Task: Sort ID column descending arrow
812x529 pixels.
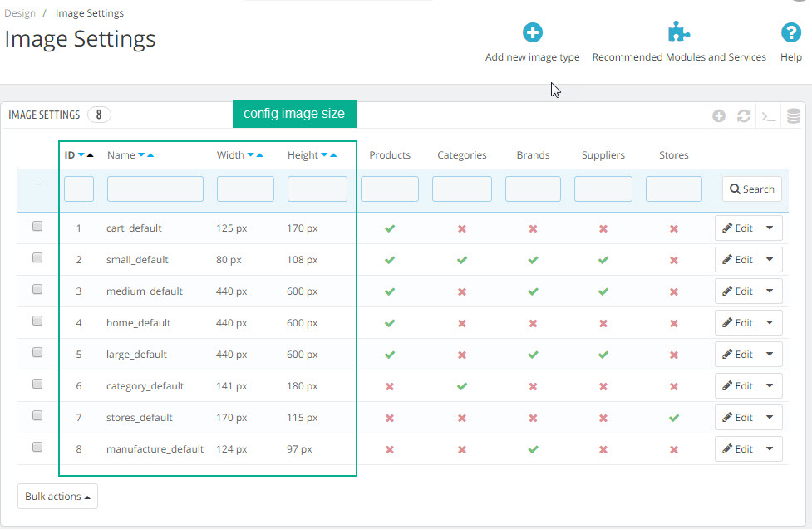Action: point(81,154)
